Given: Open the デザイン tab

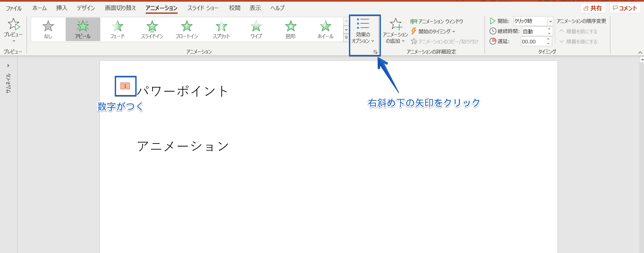Looking at the screenshot, I should pos(86,8).
